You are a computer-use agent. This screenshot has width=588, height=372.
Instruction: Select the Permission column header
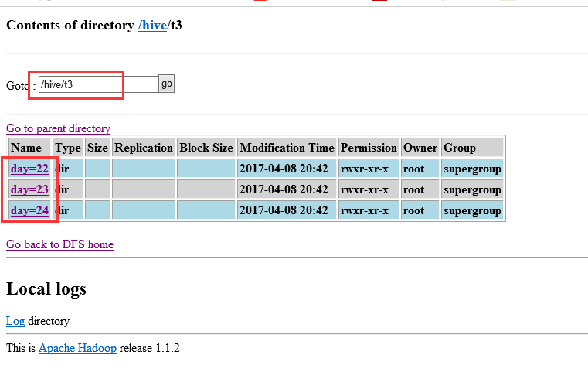tap(369, 148)
